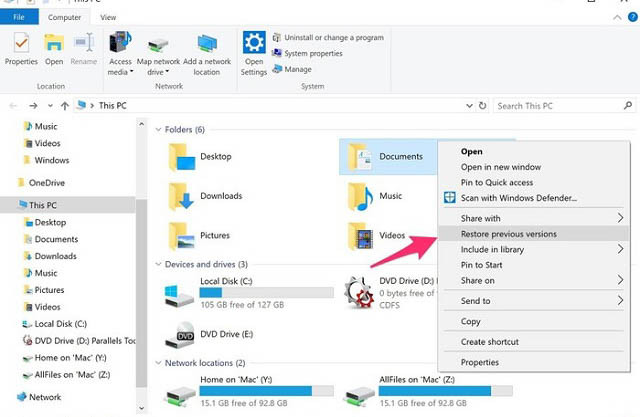This screenshot has height=417, width=640.
Task: Click This PC in the address bar
Action: 113,106
